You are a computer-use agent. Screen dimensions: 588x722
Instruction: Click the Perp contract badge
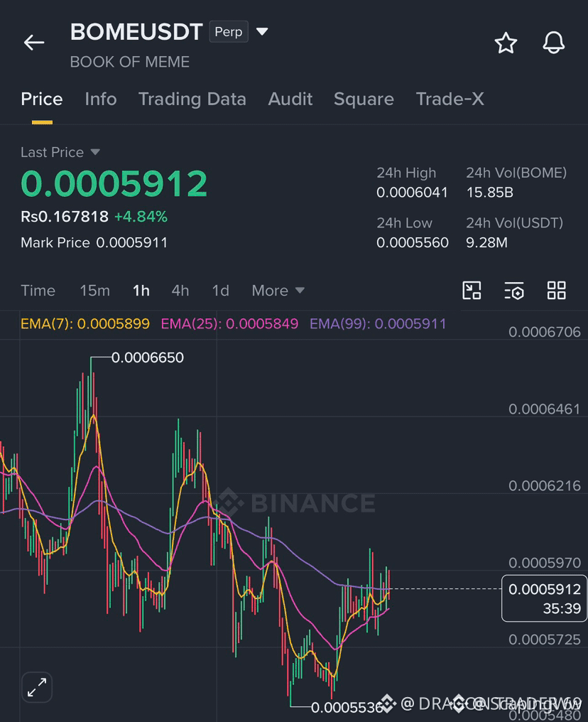(x=229, y=31)
